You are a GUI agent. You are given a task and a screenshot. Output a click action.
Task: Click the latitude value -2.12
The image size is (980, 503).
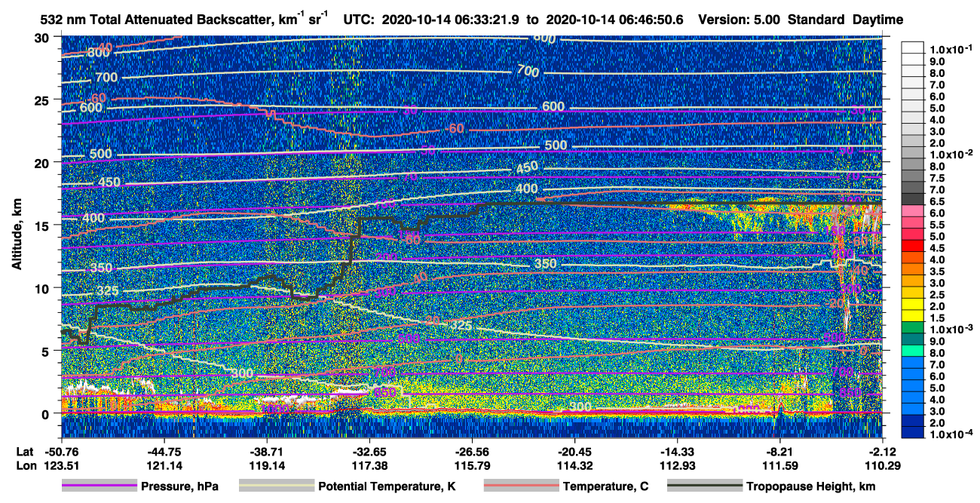pos(882,452)
